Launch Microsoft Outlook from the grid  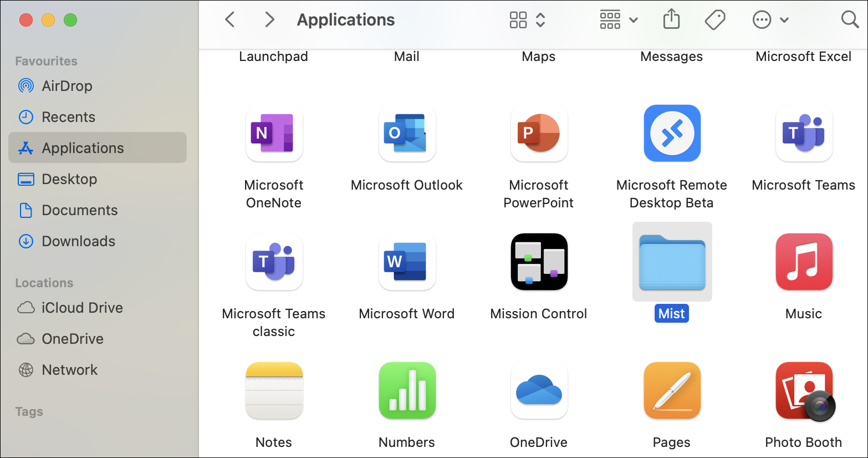point(407,134)
